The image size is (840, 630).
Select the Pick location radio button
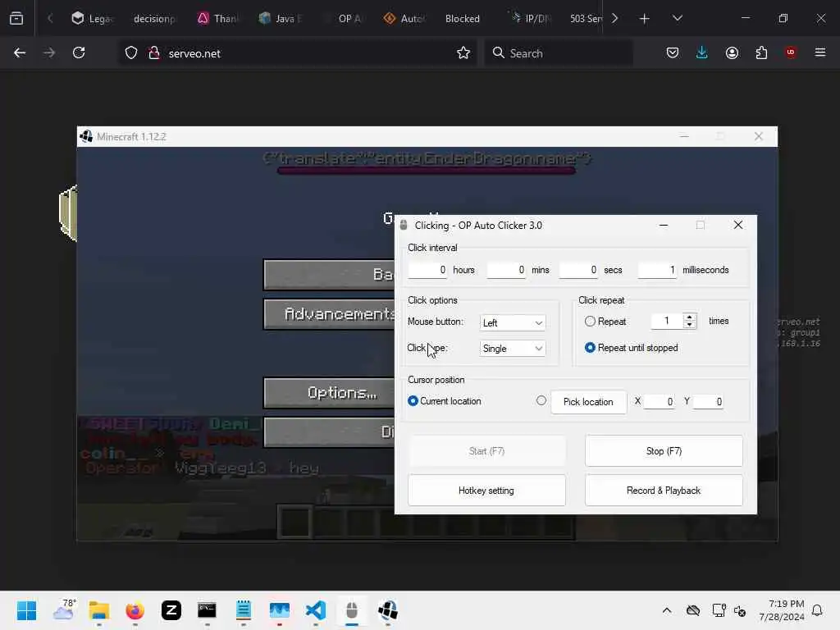coord(541,400)
